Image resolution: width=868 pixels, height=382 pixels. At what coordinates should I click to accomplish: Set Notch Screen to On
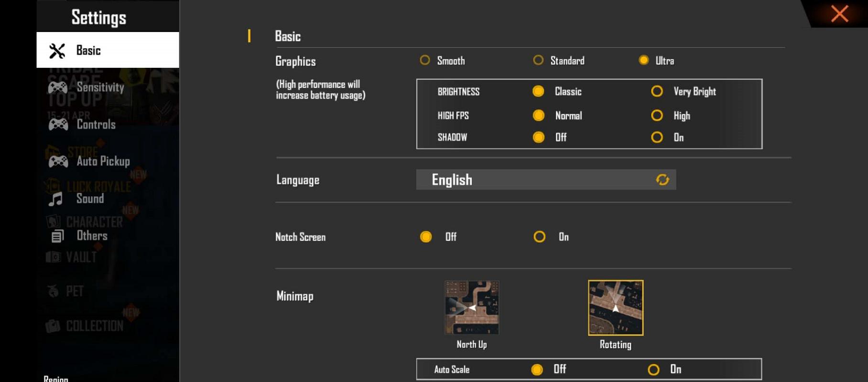click(539, 237)
